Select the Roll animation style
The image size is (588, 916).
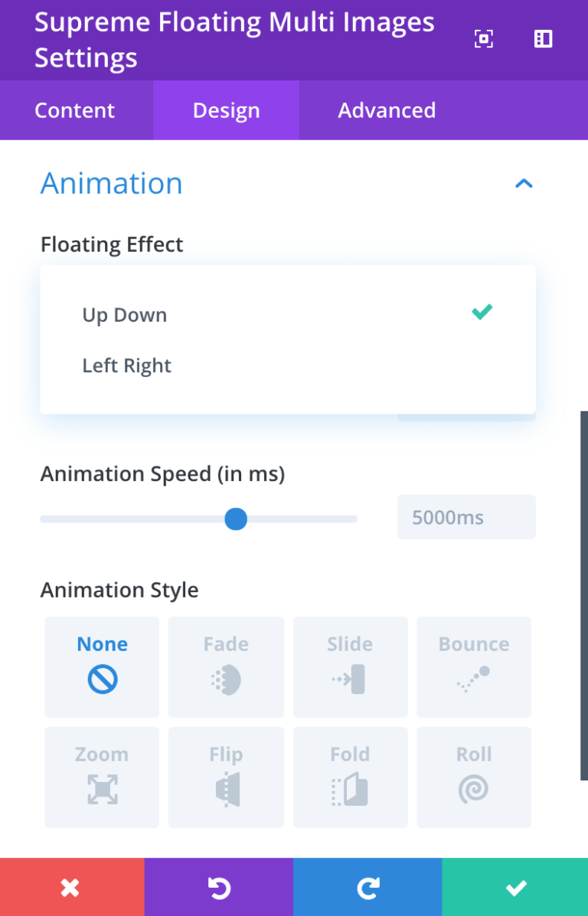point(474,777)
